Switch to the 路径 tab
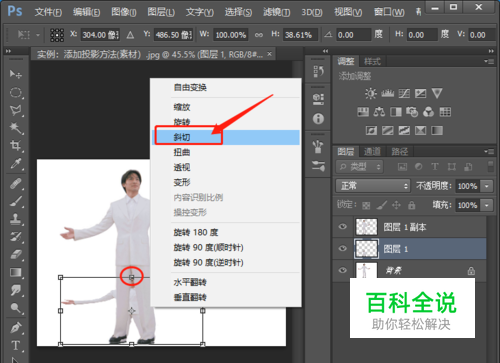 pos(399,152)
